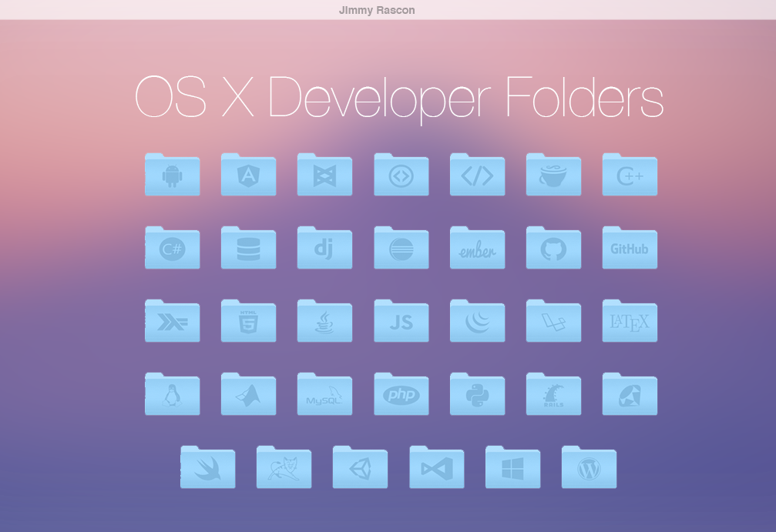
Task: Select the Swift folder
Action: tap(207, 467)
